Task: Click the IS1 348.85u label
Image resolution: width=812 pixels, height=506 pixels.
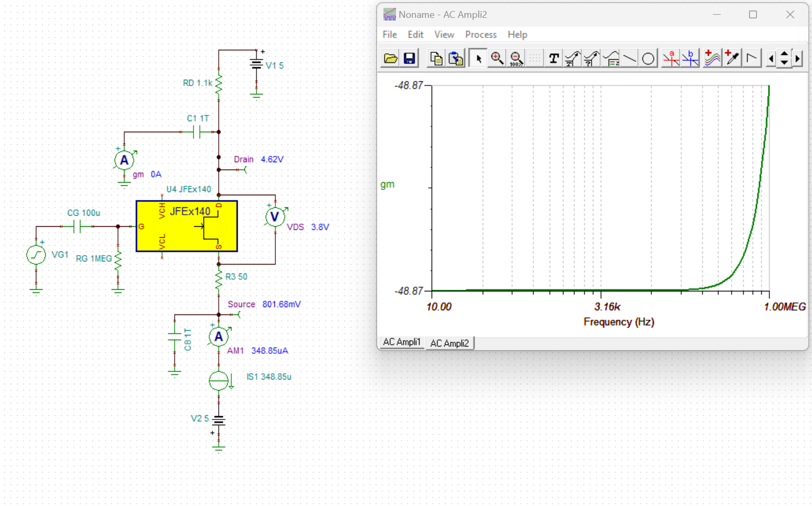Action: point(269,376)
